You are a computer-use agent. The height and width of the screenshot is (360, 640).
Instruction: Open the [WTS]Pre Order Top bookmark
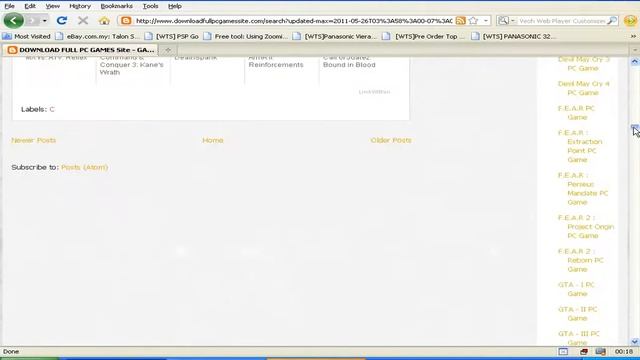tap(424, 36)
